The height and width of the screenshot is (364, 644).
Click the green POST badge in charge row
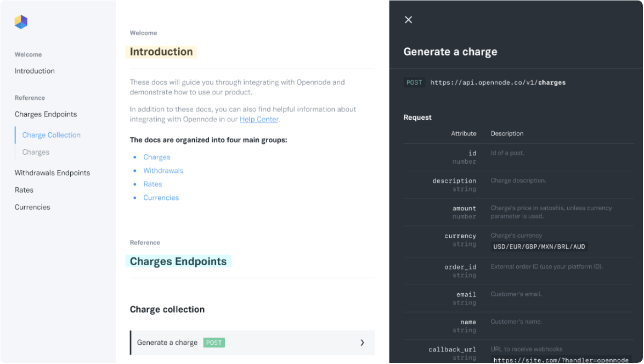214,343
